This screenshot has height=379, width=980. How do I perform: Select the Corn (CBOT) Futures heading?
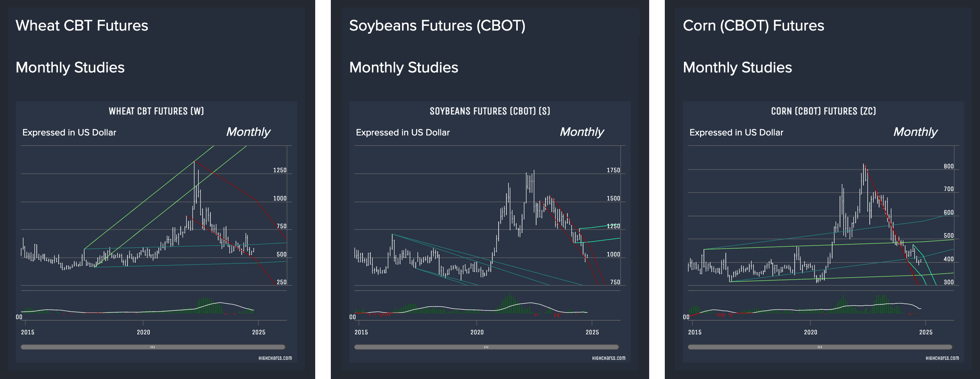pyautogui.click(x=754, y=25)
